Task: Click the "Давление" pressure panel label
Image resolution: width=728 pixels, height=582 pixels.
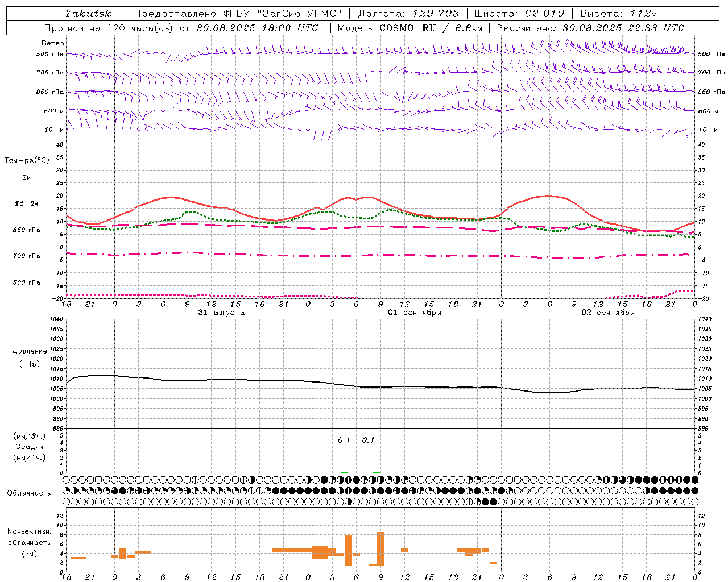Action: 30,351
